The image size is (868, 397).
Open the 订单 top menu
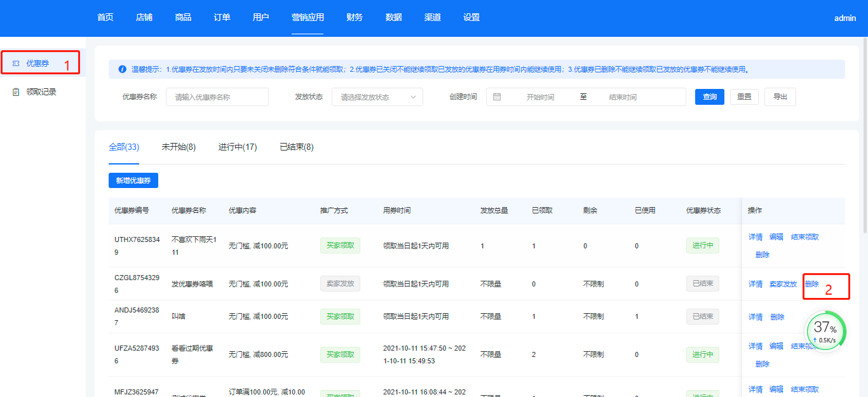point(222,18)
